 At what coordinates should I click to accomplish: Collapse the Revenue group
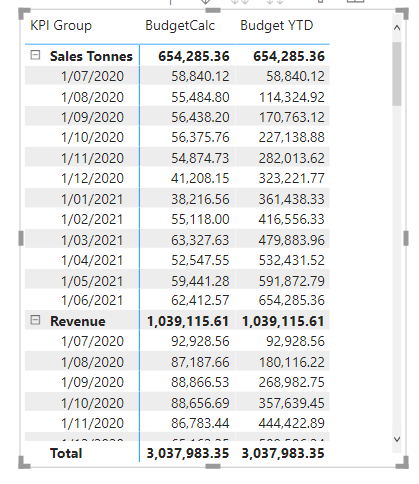tap(35, 320)
